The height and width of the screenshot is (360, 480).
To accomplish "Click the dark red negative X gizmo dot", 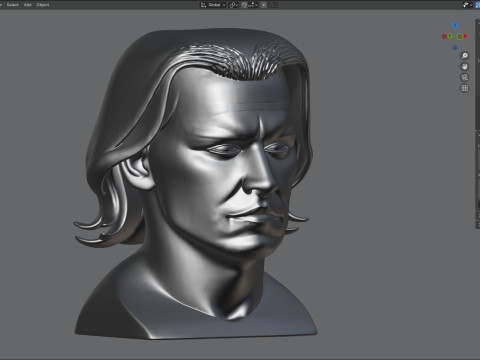I will [x=444, y=36].
